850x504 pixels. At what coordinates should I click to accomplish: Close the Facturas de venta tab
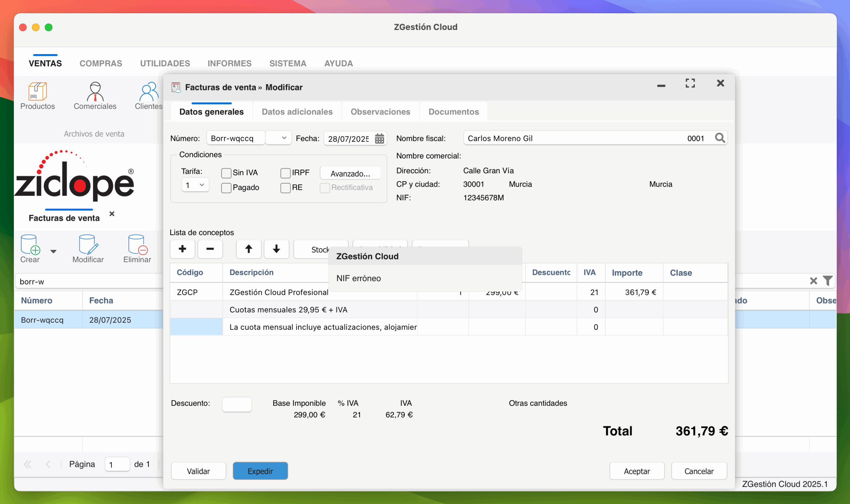(112, 214)
